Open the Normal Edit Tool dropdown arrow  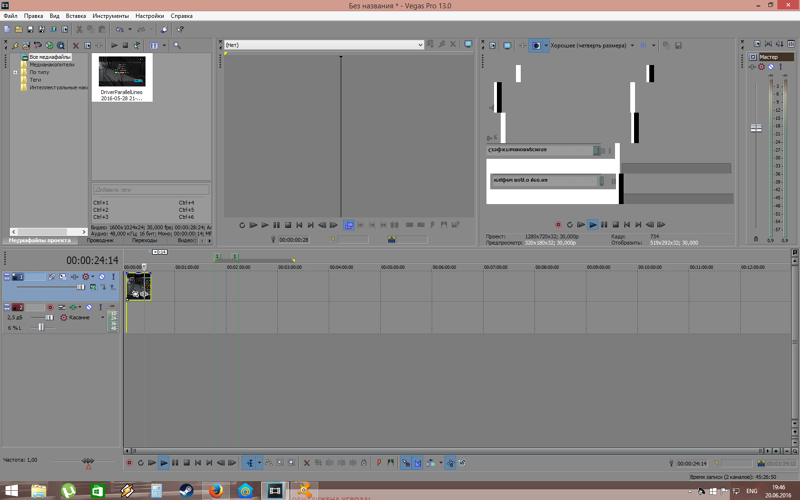coord(259,463)
